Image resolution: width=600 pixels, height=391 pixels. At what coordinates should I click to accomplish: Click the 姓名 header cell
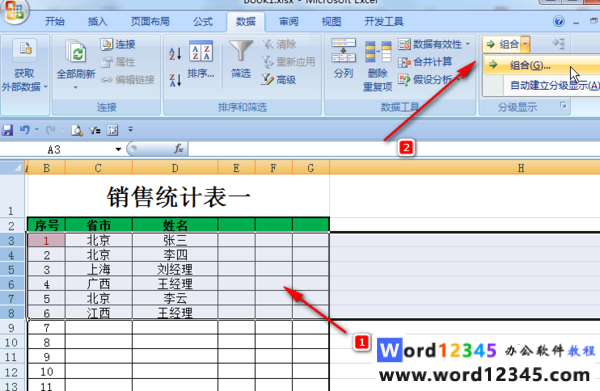[175, 225]
